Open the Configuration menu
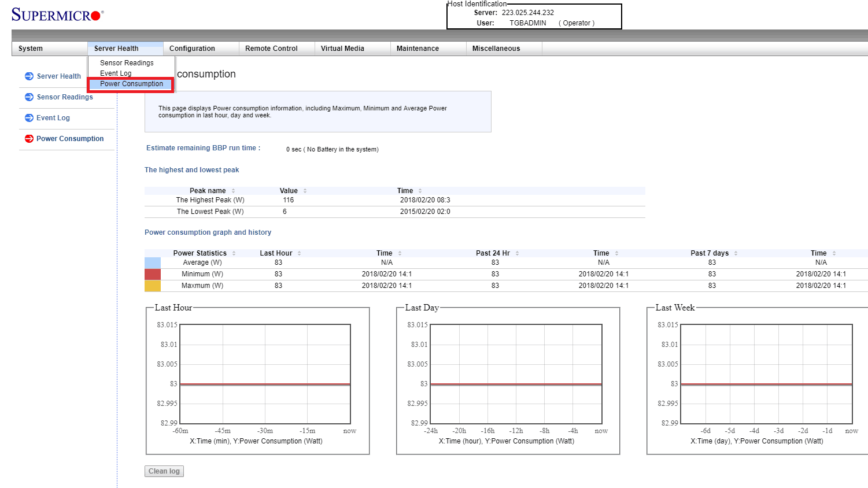The height and width of the screenshot is (488, 868). (192, 49)
